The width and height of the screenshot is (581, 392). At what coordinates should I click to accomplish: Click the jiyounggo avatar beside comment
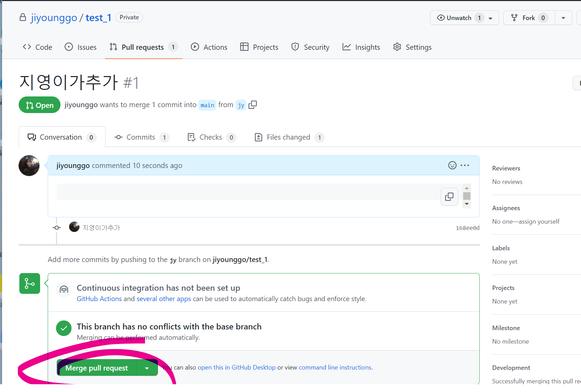click(29, 166)
